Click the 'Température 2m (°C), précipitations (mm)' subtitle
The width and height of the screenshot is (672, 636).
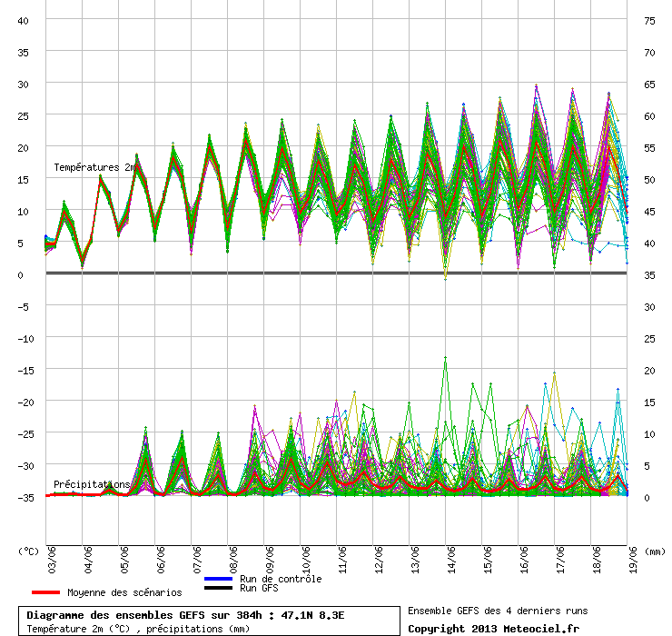point(138,629)
